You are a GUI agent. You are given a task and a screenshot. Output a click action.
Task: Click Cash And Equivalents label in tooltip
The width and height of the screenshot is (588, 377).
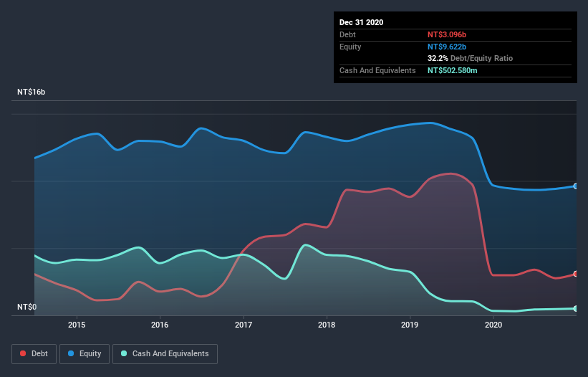point(377,70)
